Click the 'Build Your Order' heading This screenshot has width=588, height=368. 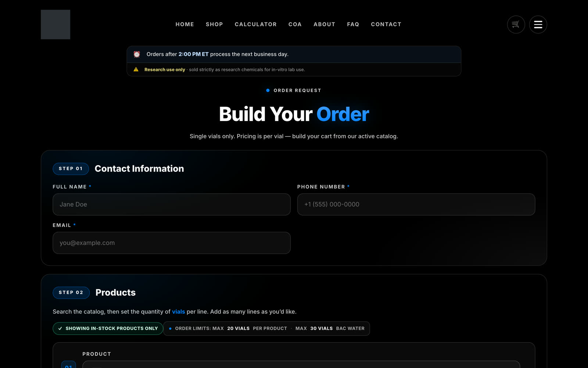[x=294, y=114]
